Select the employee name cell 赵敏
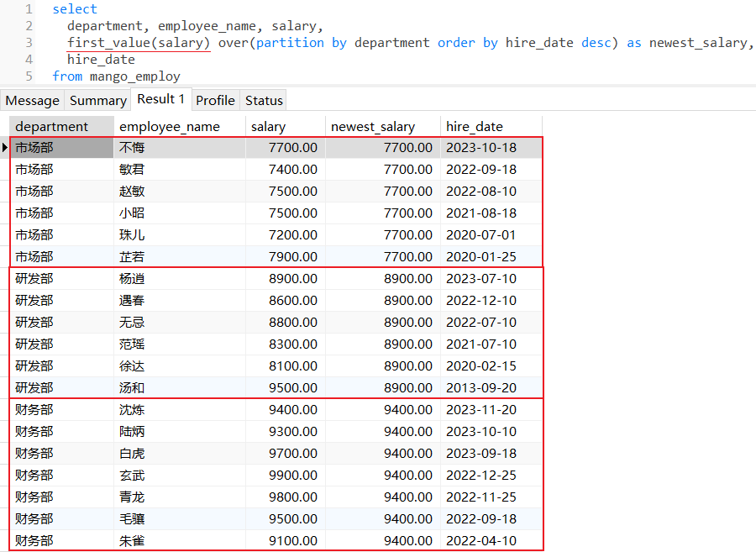 (x=180, y=191)
